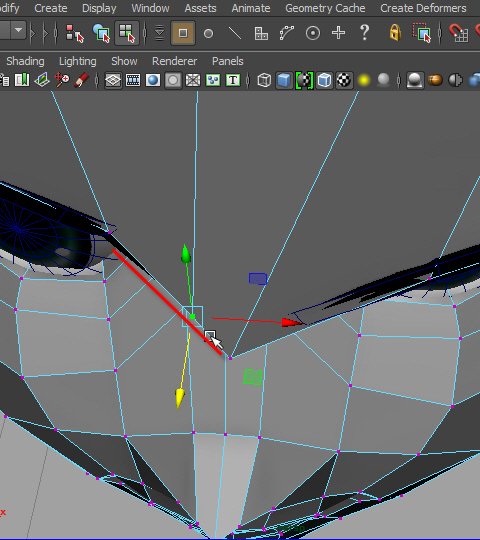The height and width of the screenshot is (540, 480).
Task: Click the Lighting panel menu
Action: pos(77,61)
